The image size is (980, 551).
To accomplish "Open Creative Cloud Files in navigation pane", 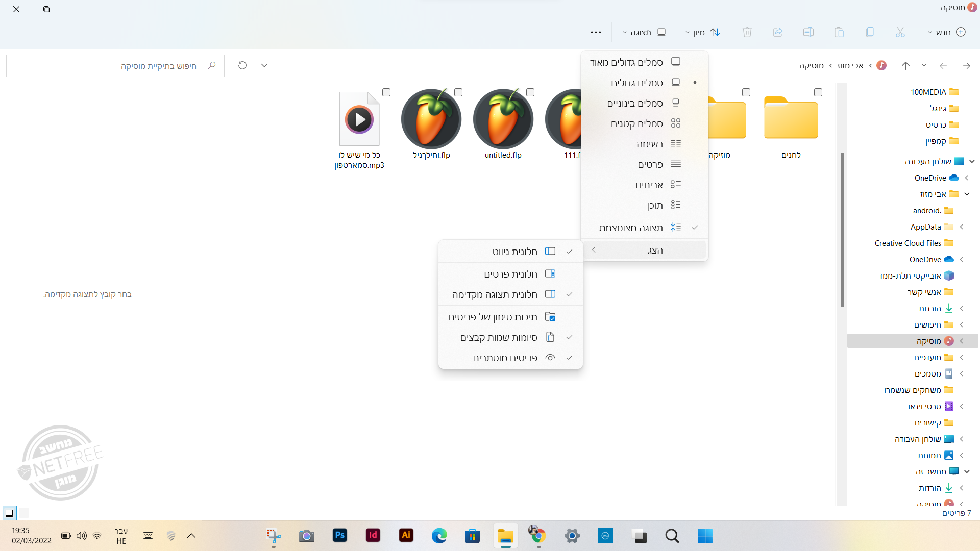I will (914, 243).
